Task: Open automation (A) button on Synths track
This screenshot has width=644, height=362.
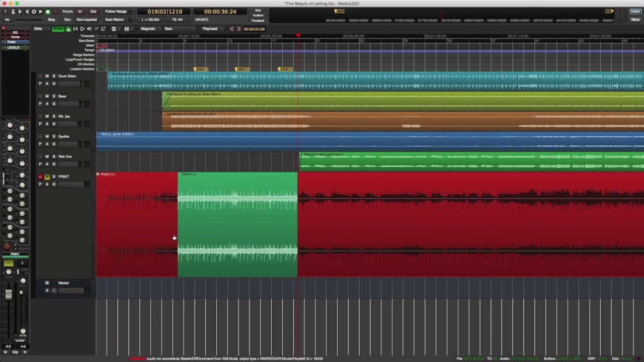Action: click(x=47, y=144)
